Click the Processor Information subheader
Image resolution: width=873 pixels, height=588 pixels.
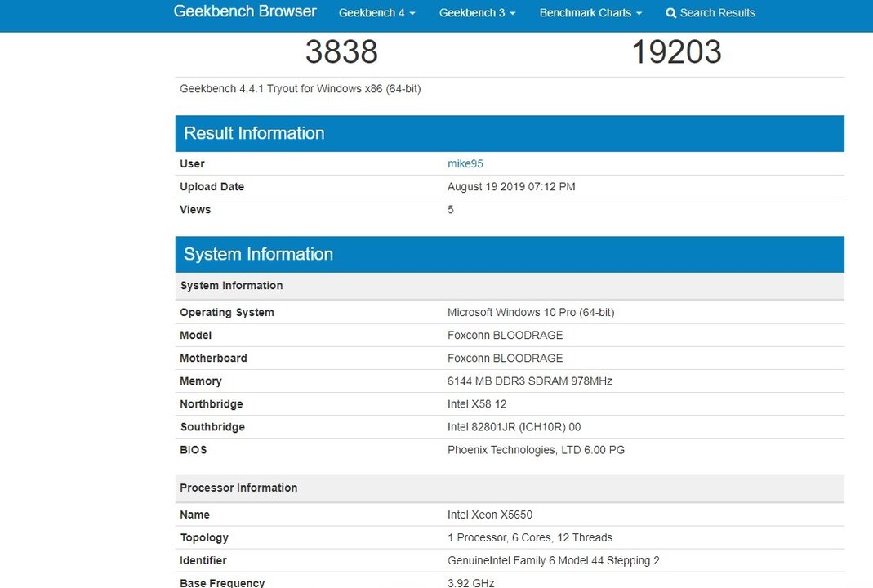(x=510, y=488)
